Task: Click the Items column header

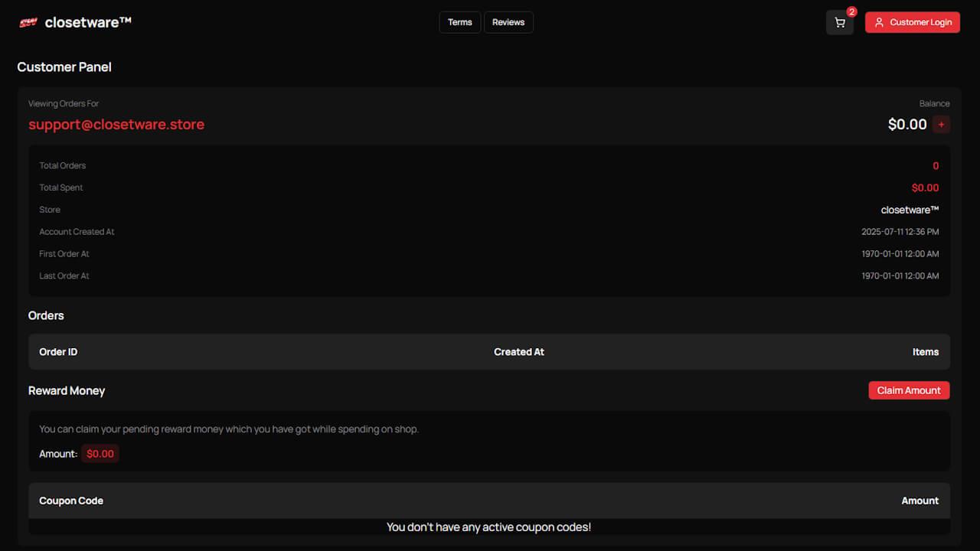Action: [x=926, y=351]
